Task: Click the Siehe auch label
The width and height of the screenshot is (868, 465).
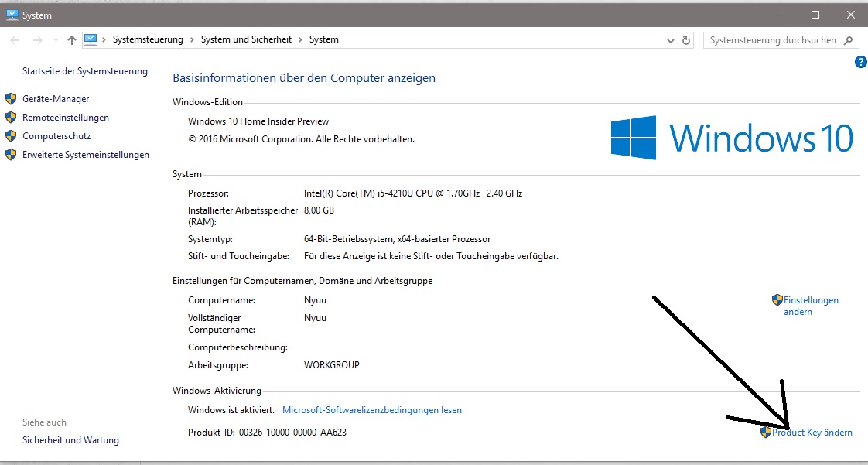Action: tap(44, 422)
